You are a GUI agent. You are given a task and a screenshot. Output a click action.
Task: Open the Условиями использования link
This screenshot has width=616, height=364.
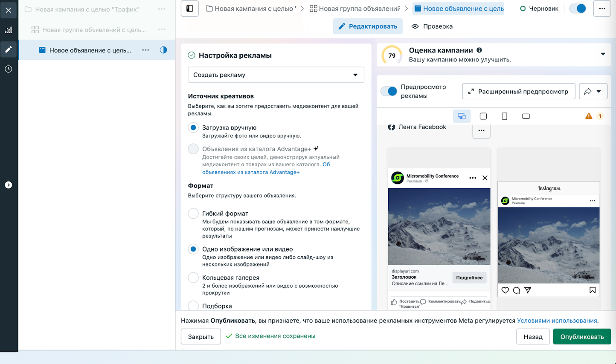point(558,320)
